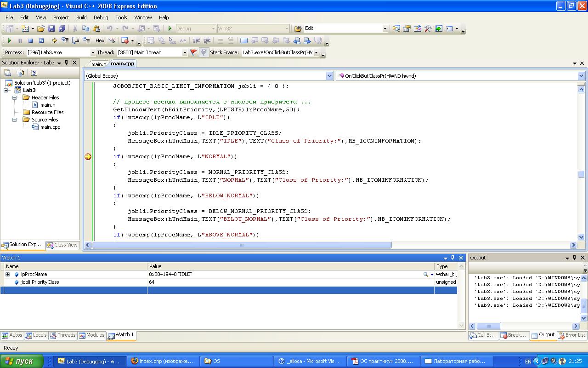Click the horizontal scrollbar in code editor

pyautogui.click(x=242, y=245)
